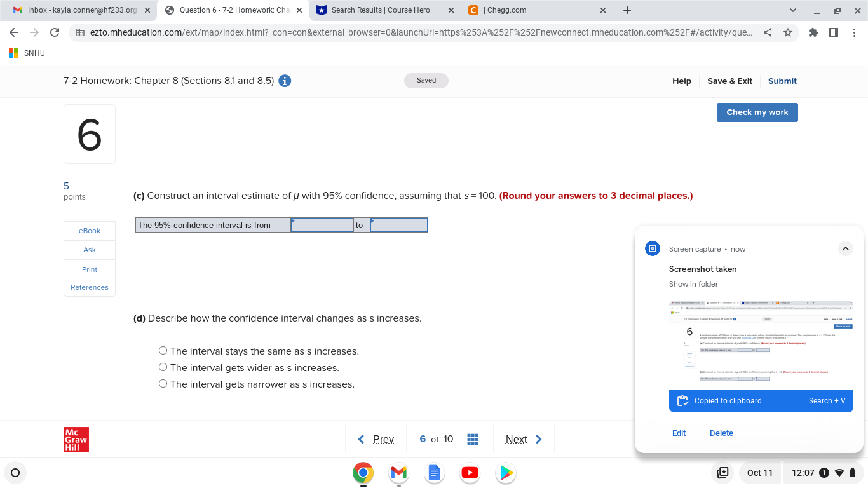Click the Check my work button
The width and height of the screenshot is (868, 488).
[x=757, y=112]
